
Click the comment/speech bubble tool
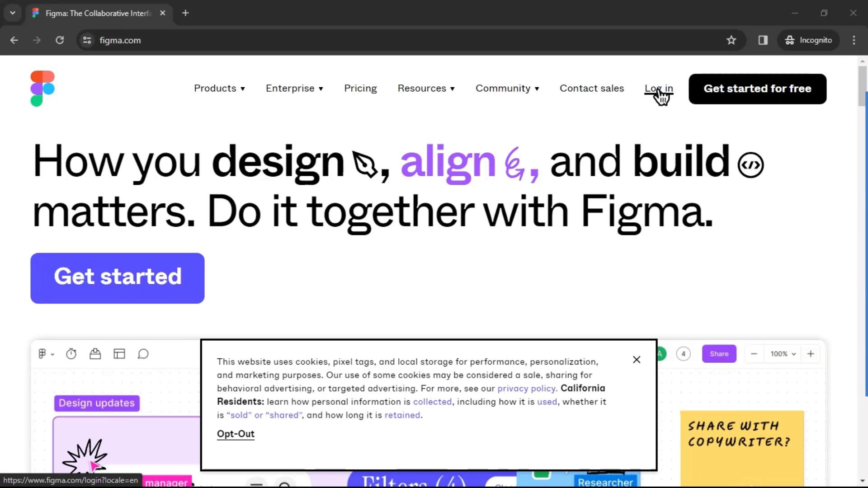[x=143, y=354]
